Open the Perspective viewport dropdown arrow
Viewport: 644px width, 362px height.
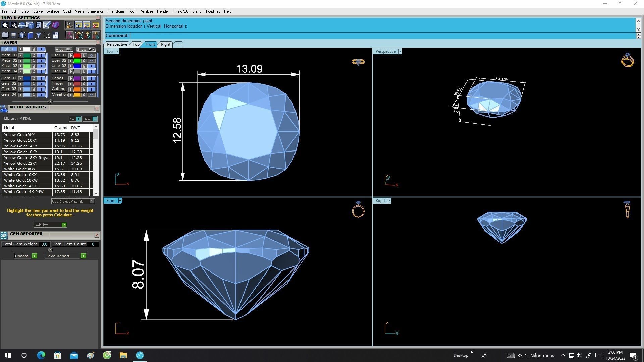pos(400,51)
